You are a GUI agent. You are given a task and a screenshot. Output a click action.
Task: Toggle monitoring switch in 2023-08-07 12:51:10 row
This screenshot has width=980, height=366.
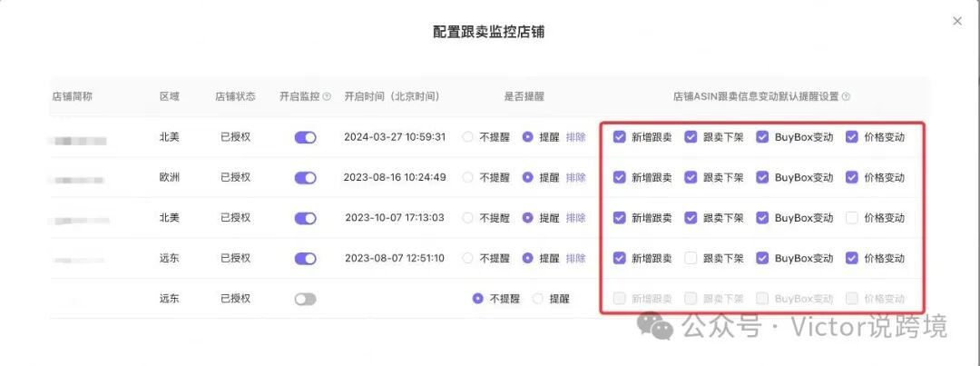click(306, 259)
